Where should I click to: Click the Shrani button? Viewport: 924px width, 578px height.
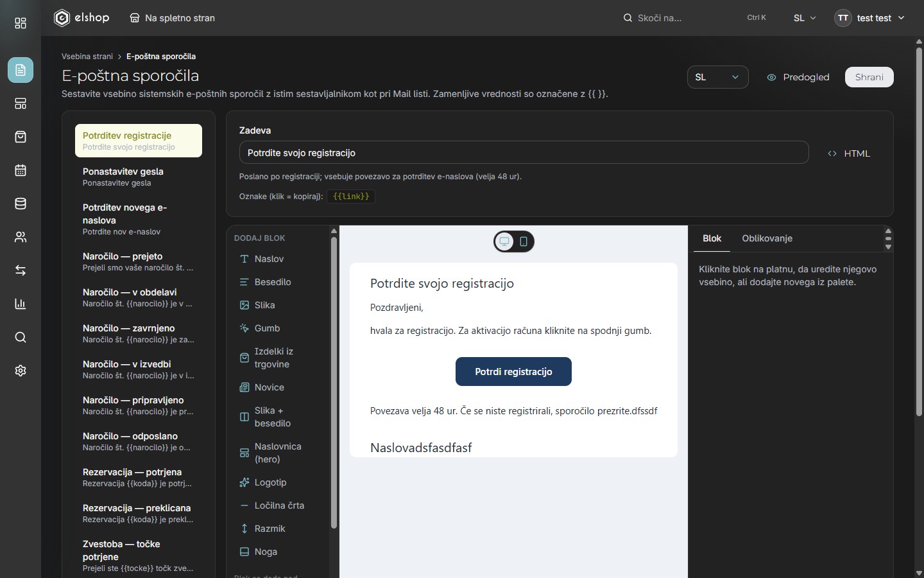click(869, 77)
